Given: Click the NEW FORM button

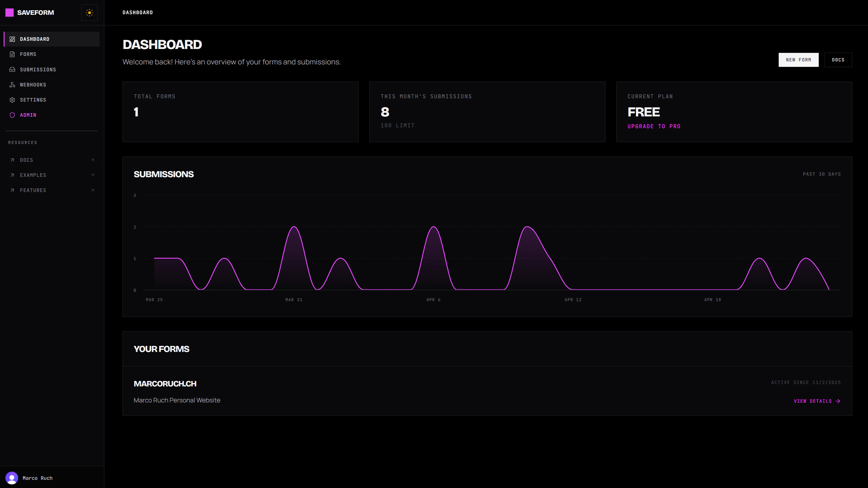Looking at the screenshot, I should (x=799, y=60).
